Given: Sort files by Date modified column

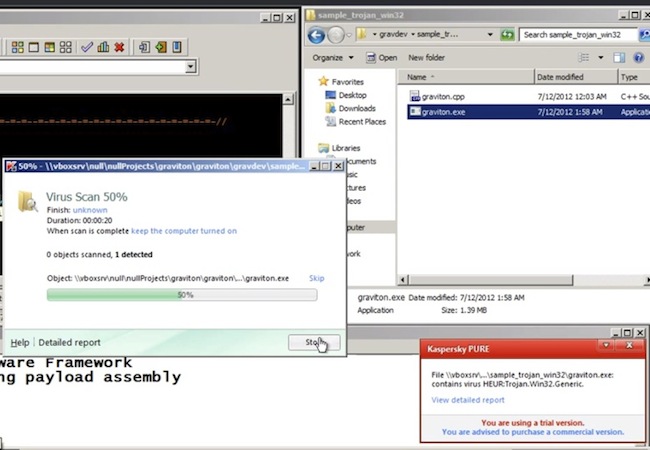Looking at the screenshot, I should tap(560, 77).
